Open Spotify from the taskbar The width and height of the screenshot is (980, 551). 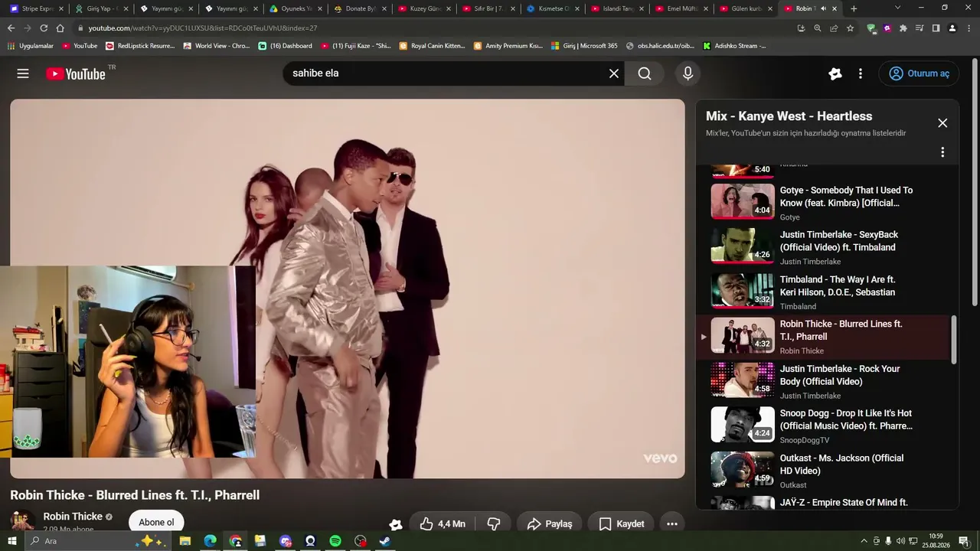[x=335, y=541]
